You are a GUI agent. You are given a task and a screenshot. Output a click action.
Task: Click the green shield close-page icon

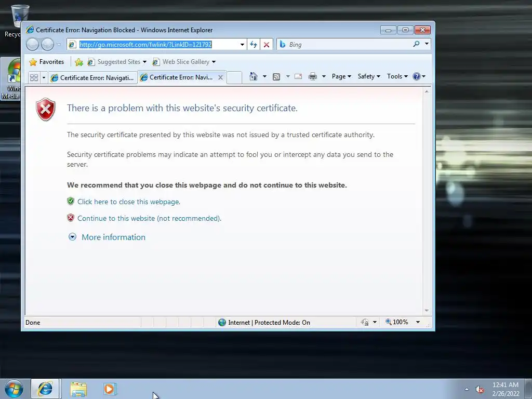coord(71,201)
